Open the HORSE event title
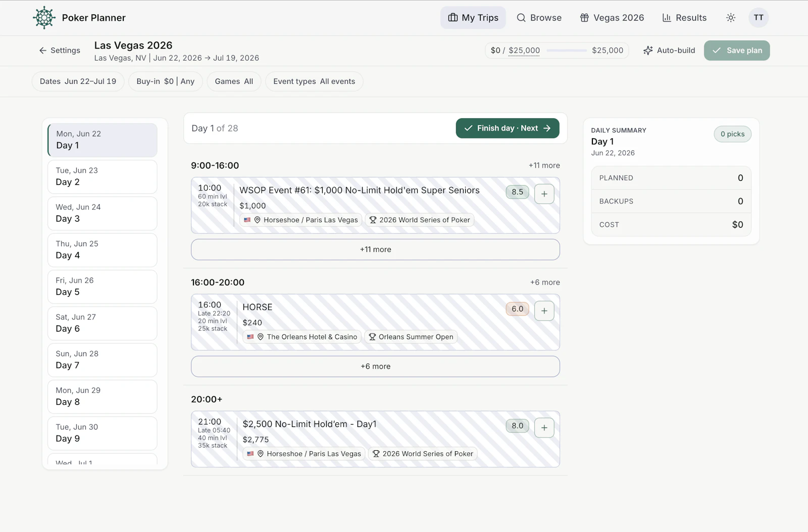808x532 pixels. point(258,307)
